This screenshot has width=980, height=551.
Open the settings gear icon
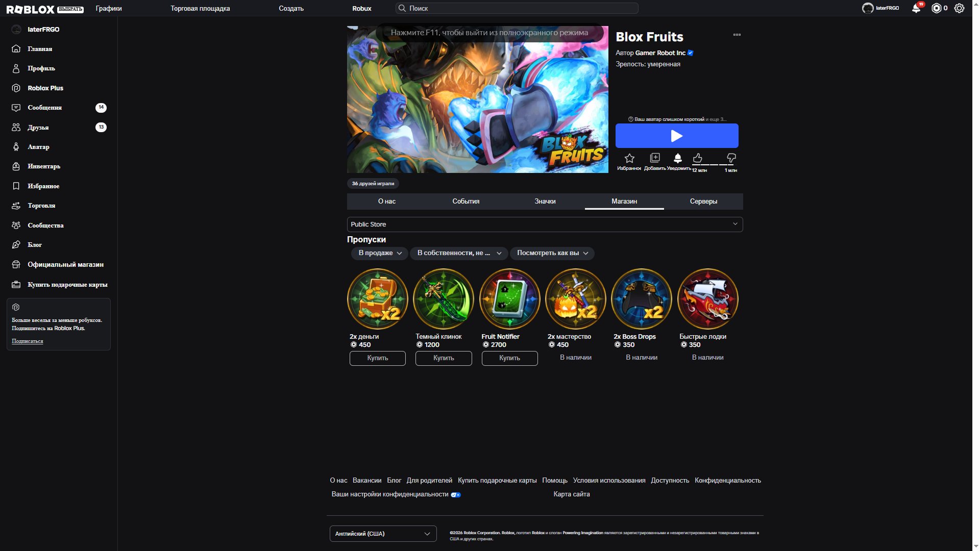[960, 8]
